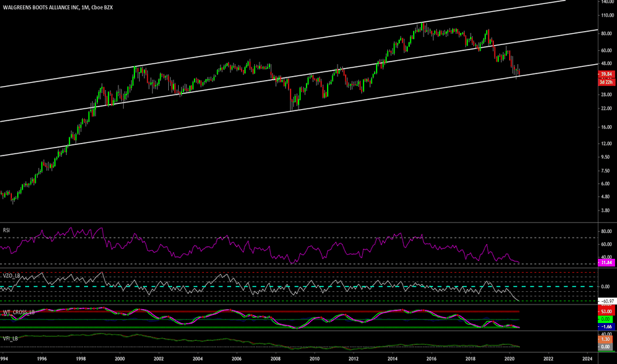The width and height of the screenshot is (617, 364).
Task: Click the 2020 label on time axis
Action: click(x=509, y=359)
